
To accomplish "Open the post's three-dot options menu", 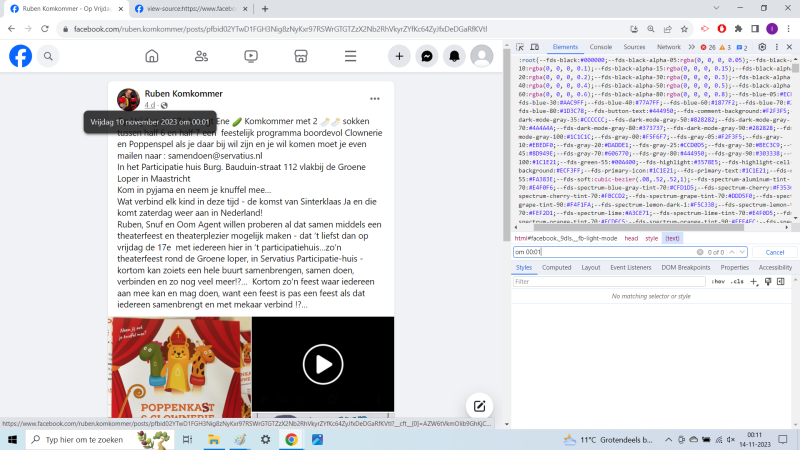I will click(374, 98).
